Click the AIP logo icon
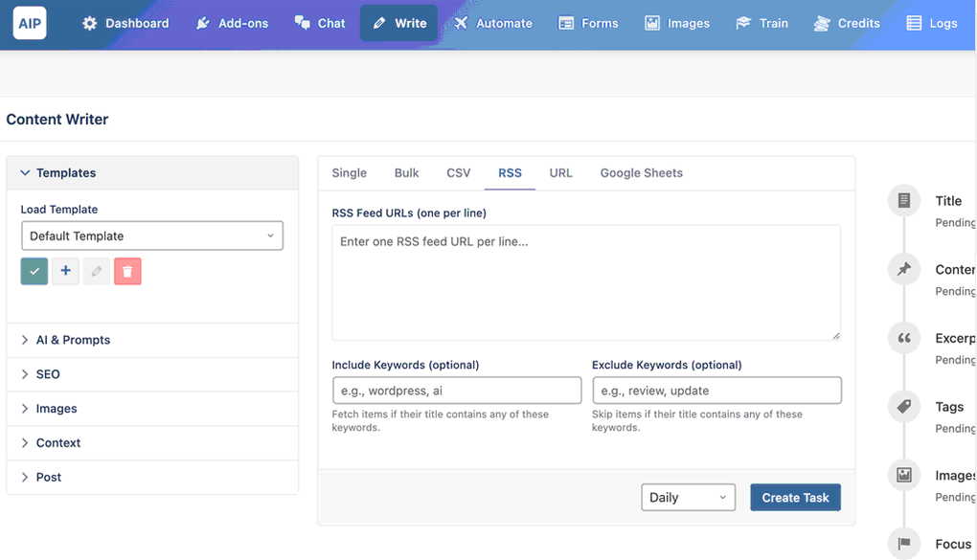The image size is (977, 560). coord(30,23)
